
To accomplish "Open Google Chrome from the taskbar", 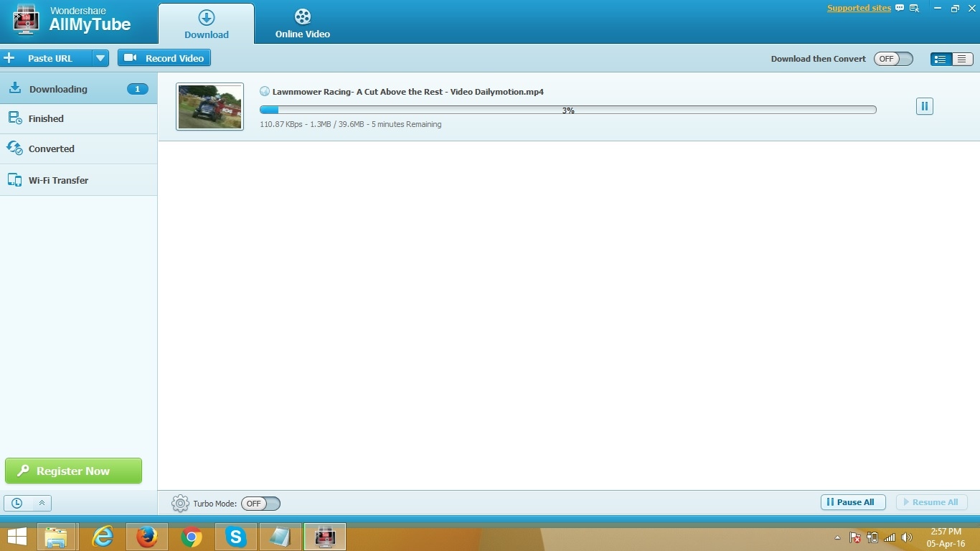I will [x=192, y=537].
